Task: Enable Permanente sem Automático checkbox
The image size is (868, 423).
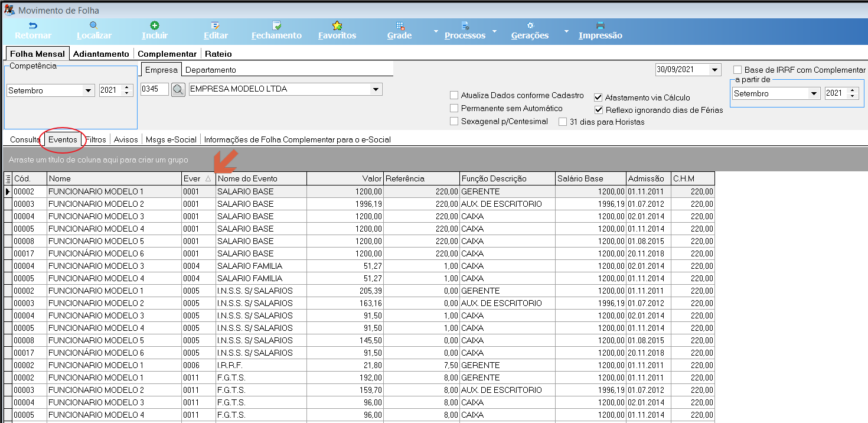Action: tap(454, 108)
